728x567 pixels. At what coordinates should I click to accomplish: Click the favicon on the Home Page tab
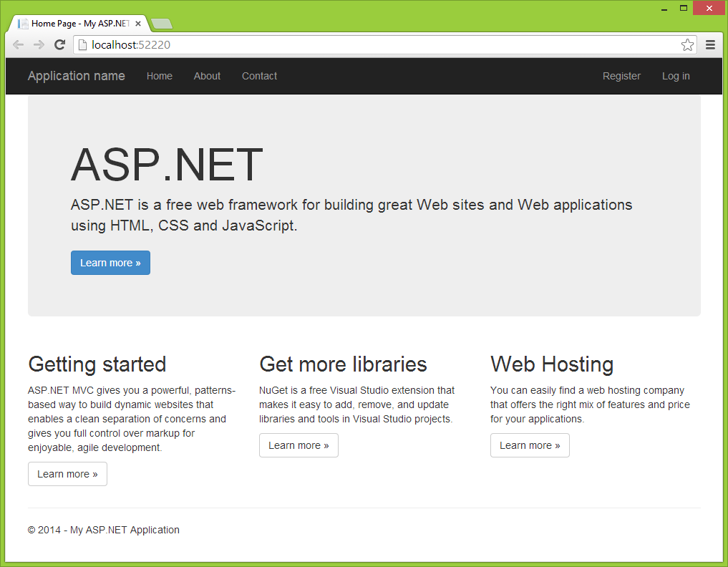click(x=22, y=22)
